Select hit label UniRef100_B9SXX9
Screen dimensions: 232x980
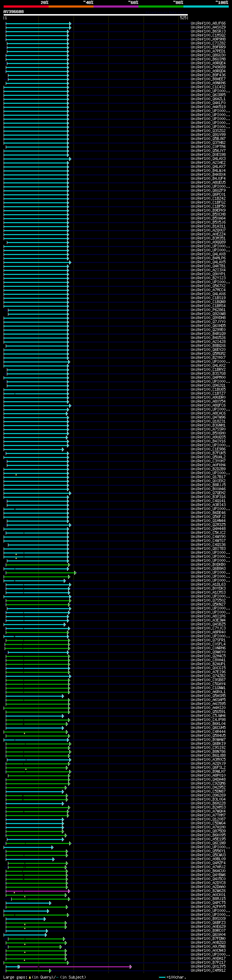208,919
